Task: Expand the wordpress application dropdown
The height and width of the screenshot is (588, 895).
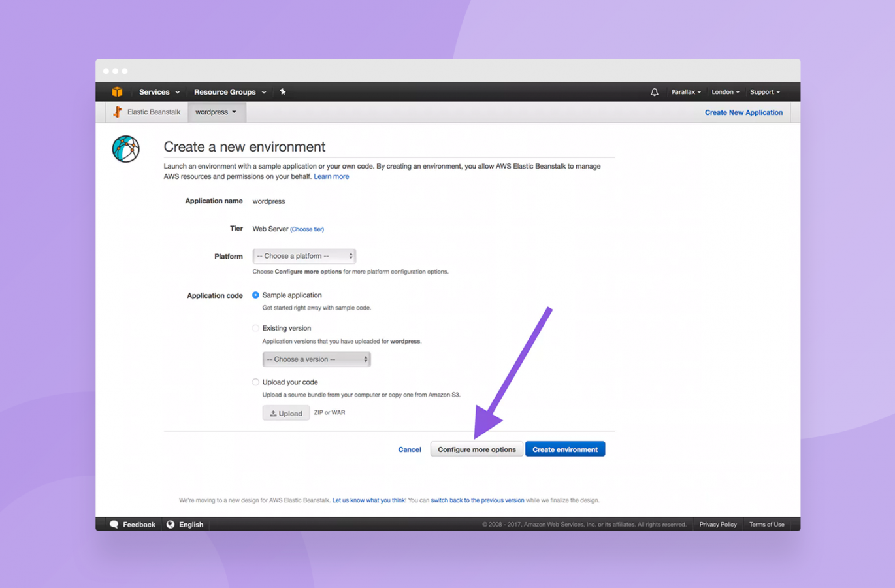Action: coord(216,112)
